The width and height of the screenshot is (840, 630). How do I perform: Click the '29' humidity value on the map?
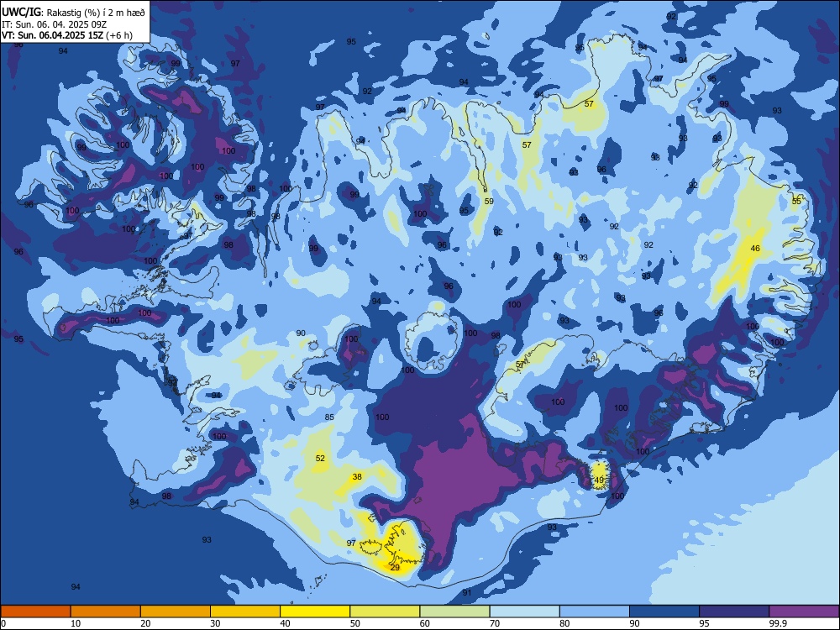pos(395,567)
